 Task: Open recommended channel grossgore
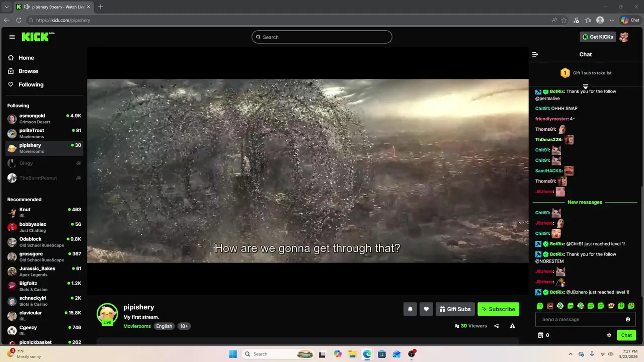[x=44, y=256]
